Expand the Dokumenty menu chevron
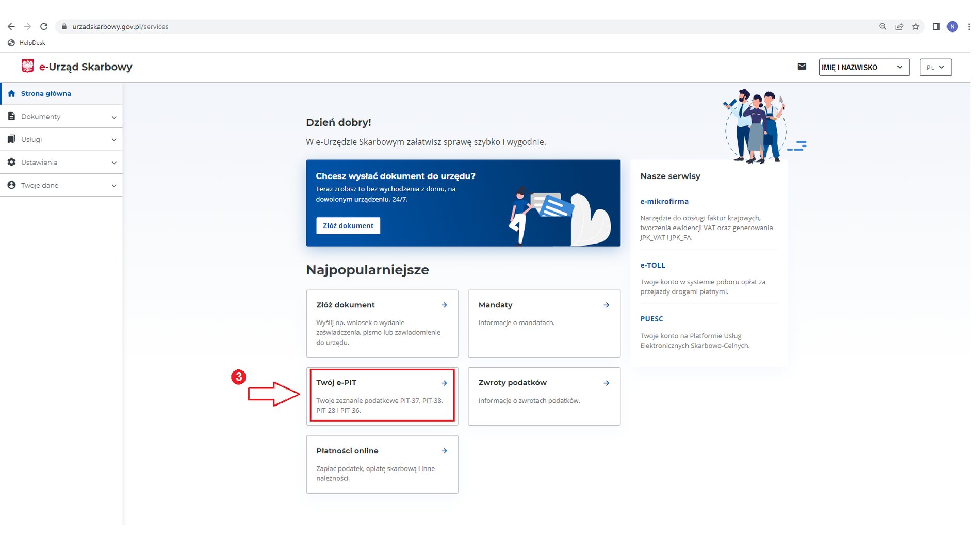 114,117
